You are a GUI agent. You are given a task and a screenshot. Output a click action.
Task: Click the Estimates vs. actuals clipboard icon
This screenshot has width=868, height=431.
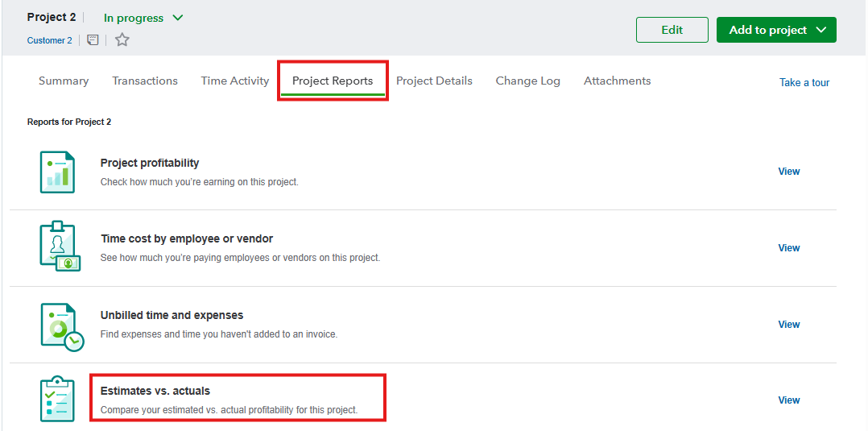coord(57,400)
